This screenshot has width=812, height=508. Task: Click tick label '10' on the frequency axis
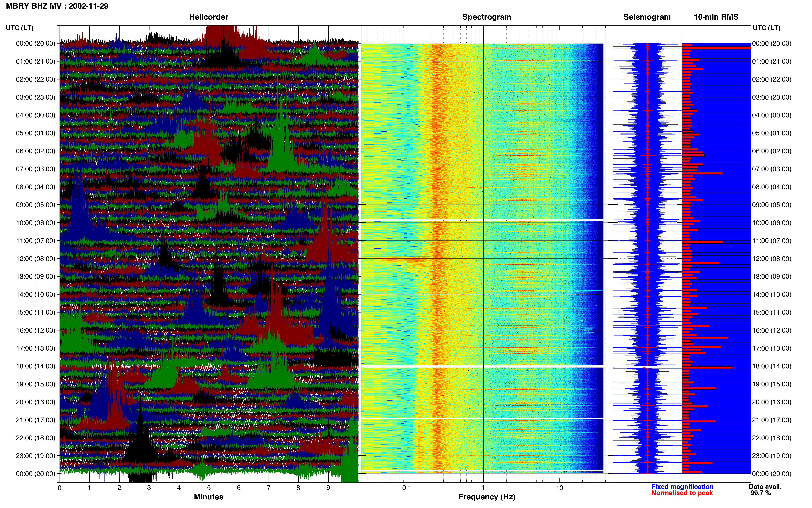[x=559, y=488]
